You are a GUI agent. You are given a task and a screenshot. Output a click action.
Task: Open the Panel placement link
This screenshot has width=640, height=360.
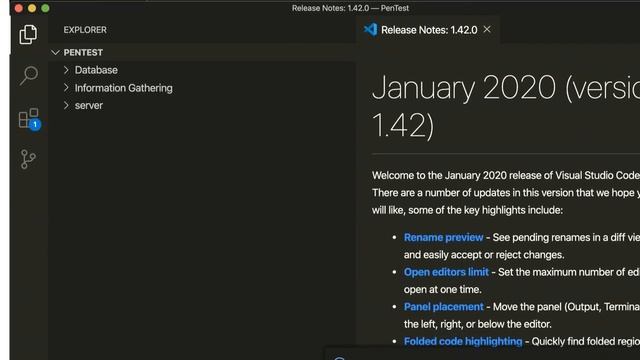pos(443,307)
